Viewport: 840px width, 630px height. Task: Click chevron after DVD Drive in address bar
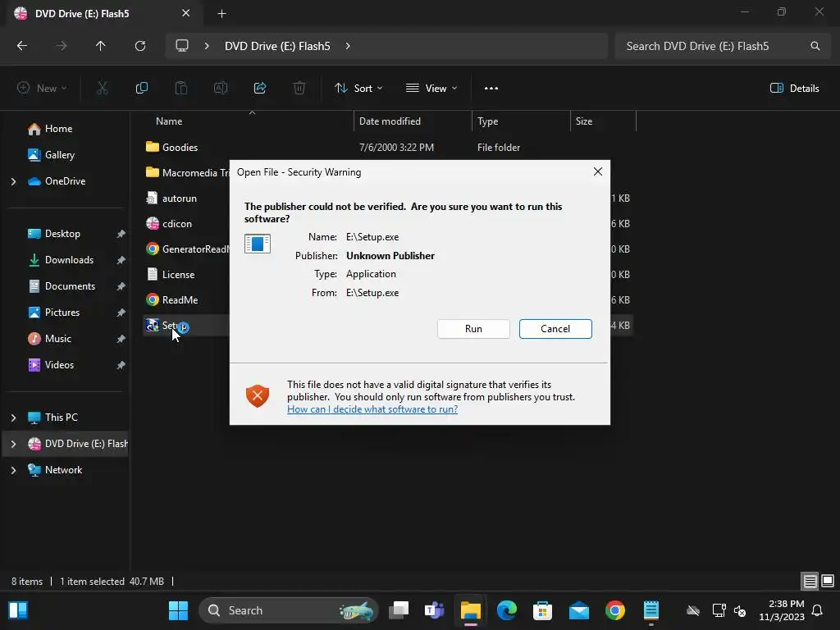[348, 46]
